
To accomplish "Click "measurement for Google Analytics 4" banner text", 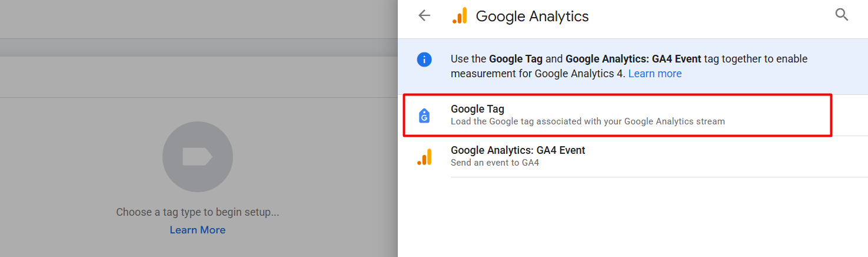I will tap(537, 74).
